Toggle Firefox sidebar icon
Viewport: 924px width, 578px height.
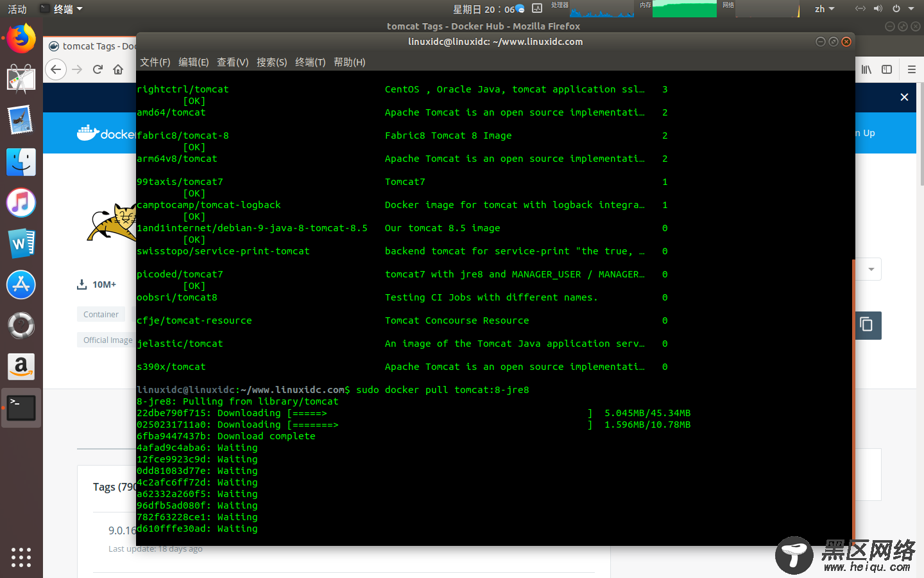887,69
